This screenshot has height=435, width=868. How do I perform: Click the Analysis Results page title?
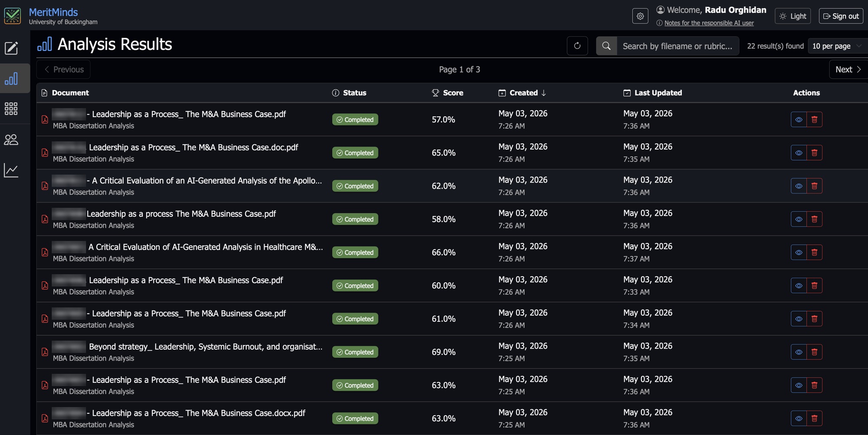(x=115, y=44)
